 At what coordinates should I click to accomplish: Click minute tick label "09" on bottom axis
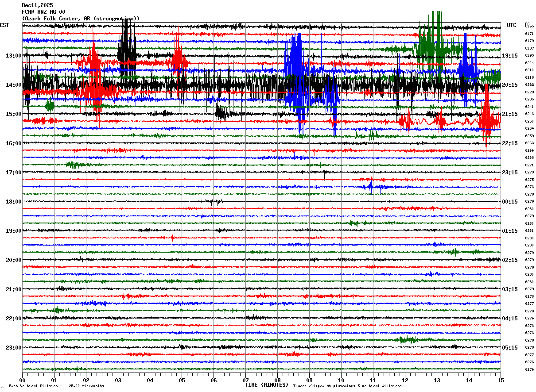coord(309,380)
